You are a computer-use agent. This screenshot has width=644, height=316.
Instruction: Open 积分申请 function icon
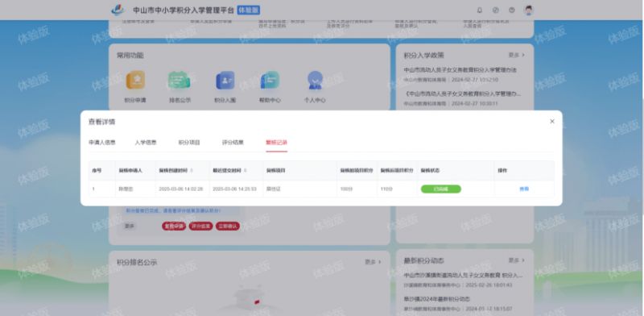(x=135, y=81)
